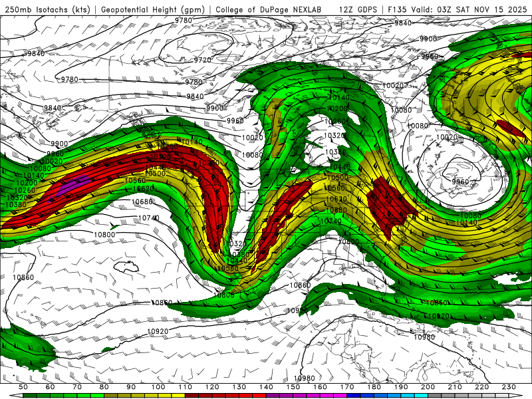The width and height of the screenshot is (532, 399).
Task: Click the 230 kt value on color scale
Action: pos(509,387)
